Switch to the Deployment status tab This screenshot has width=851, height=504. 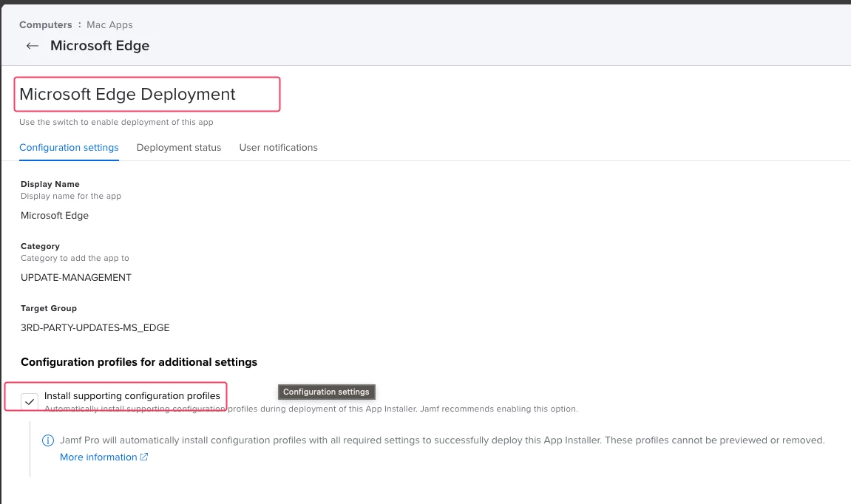[x=179, y=148]
